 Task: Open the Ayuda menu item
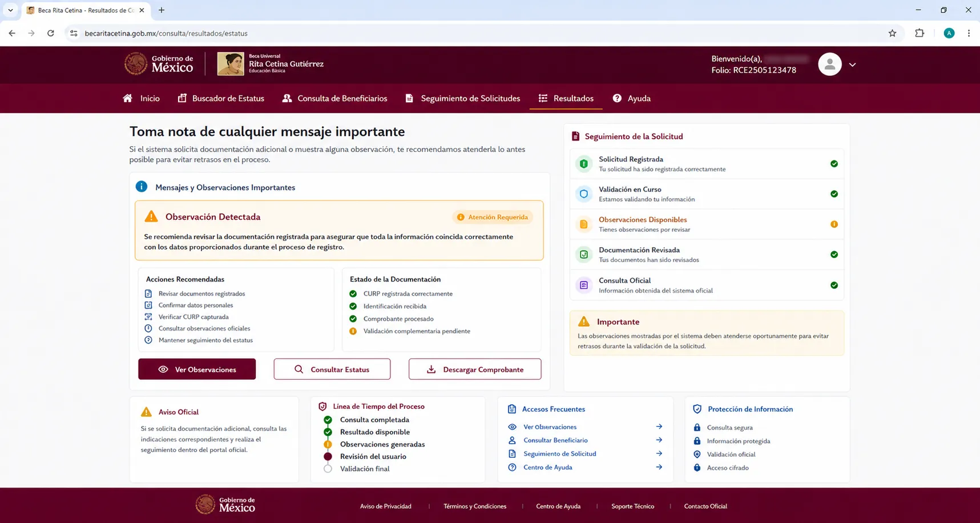click(x=631, y=98)
